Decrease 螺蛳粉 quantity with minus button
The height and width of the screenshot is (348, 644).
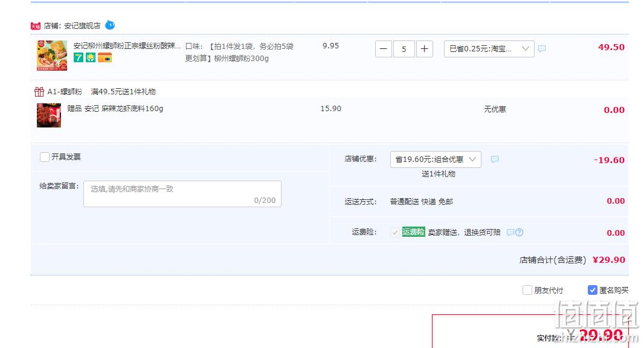(x=384, y=49)
